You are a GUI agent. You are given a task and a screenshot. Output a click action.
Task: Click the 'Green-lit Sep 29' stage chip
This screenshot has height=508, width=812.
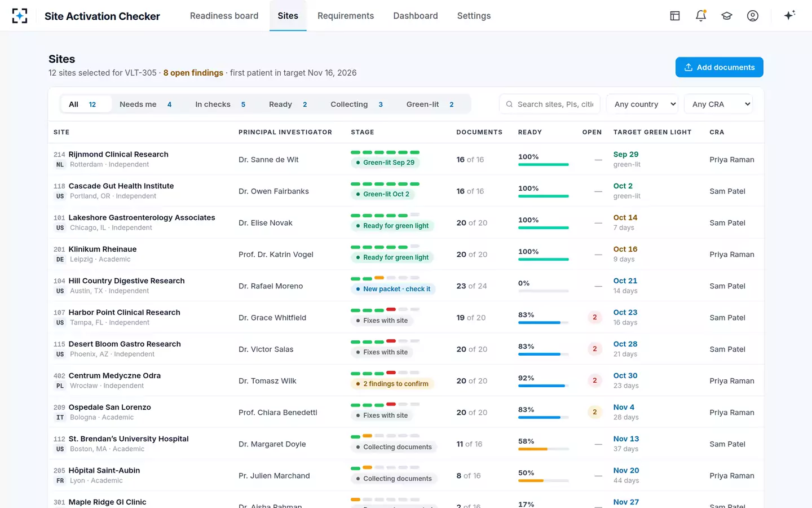(x=385, y=163)
